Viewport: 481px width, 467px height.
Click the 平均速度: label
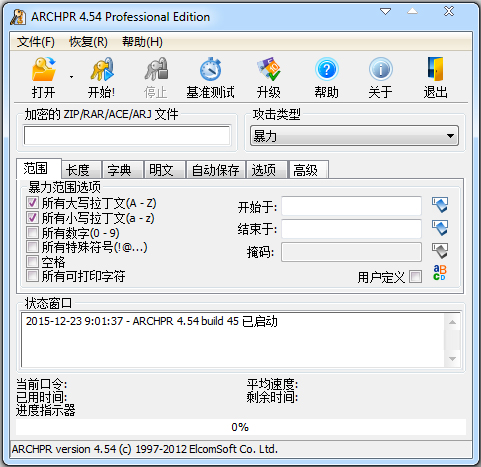coord(272,384)
